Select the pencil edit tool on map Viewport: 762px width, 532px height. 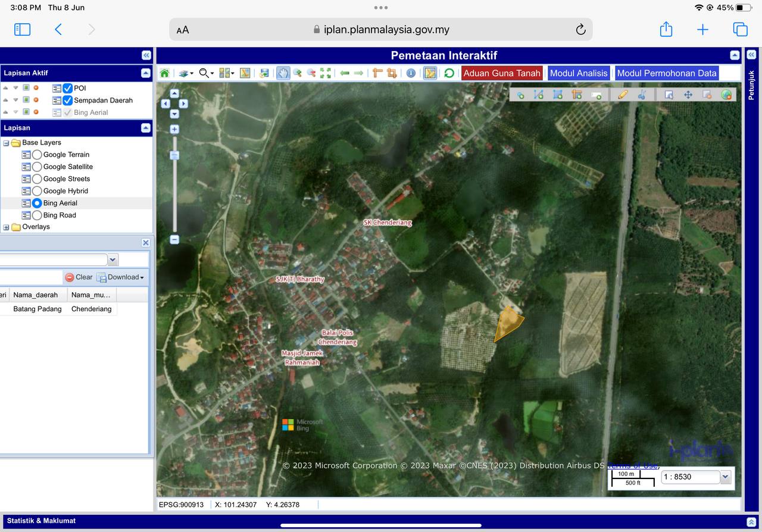(x=623, y=95)
